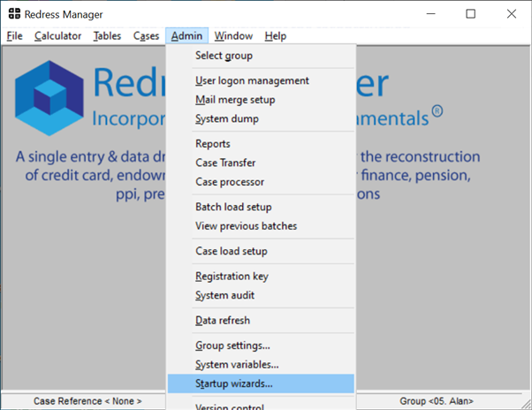532x410 pixels.
Task: Close the Redress Manager window
Action: point(512,14)
